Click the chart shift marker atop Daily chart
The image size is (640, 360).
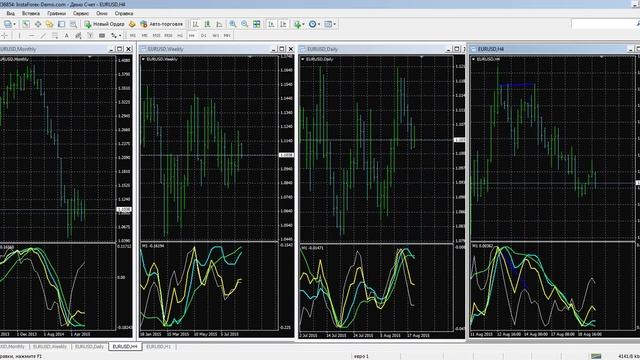tap(421, 57)
